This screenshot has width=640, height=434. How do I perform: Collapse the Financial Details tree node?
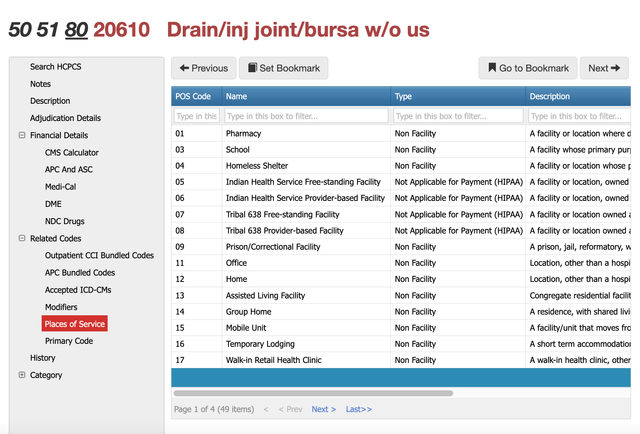(22, 135)
